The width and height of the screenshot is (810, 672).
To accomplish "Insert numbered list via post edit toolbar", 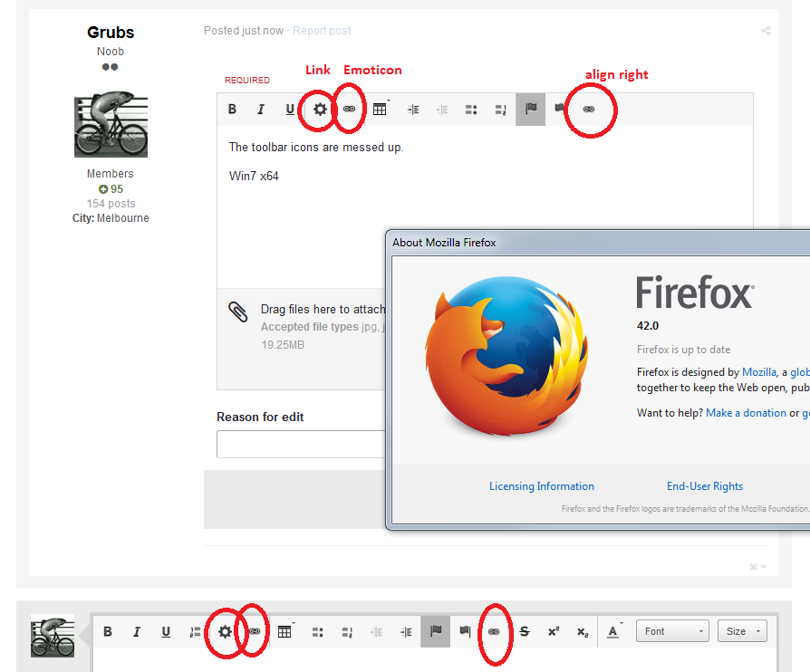I will click(x=500, y=110).
